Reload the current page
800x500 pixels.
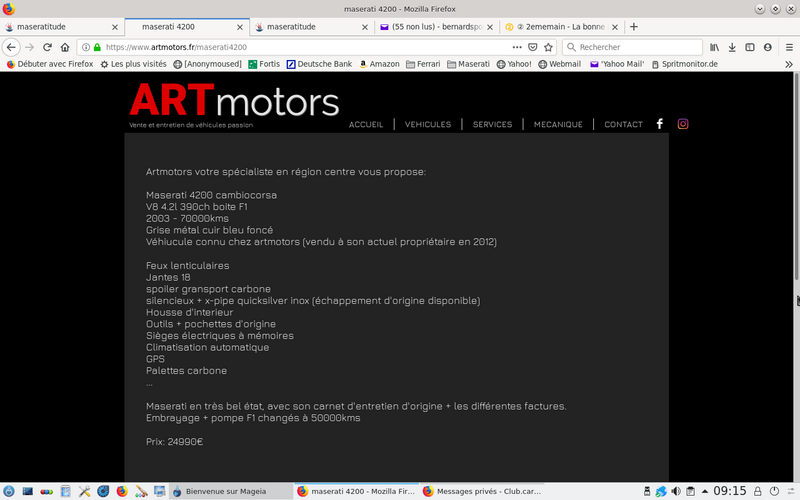(x=47, y=47)
